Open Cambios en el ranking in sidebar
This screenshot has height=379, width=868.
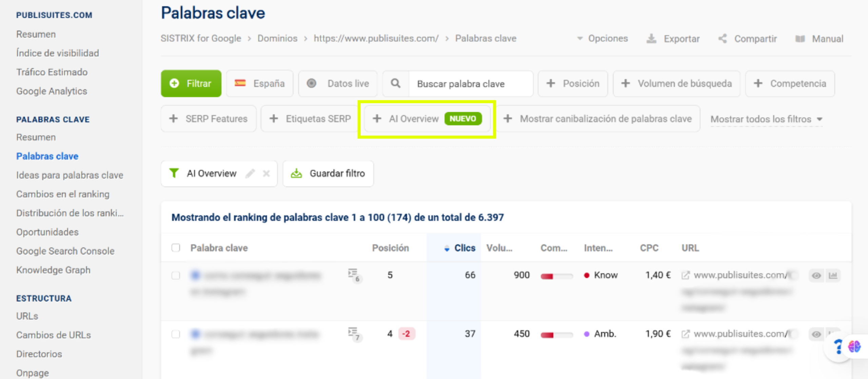pos(63,194)
